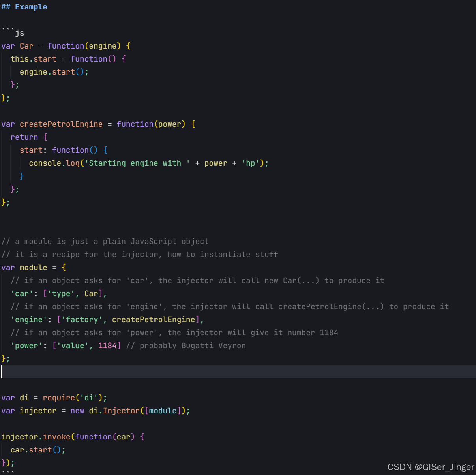
Task: Click comment about injector calling new Car(...)
Action: pos(197,280)
